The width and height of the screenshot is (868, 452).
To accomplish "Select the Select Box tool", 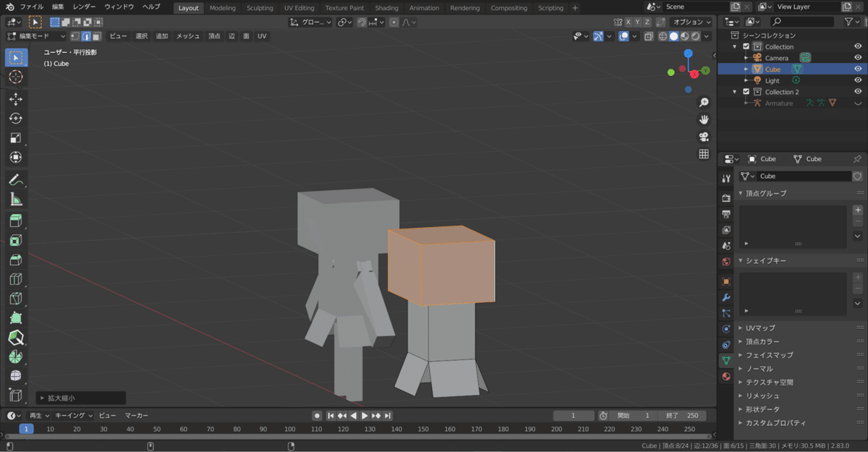I will [16, 57].
